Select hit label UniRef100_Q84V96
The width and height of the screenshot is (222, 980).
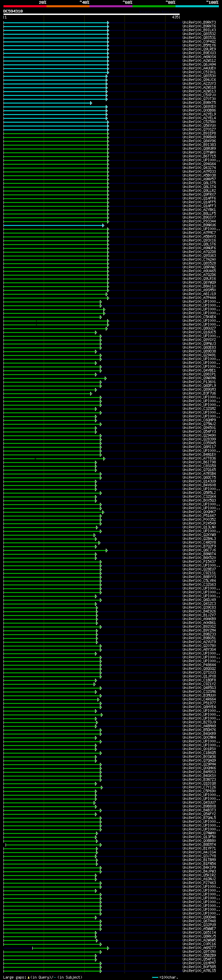click(x=199, y=141)
